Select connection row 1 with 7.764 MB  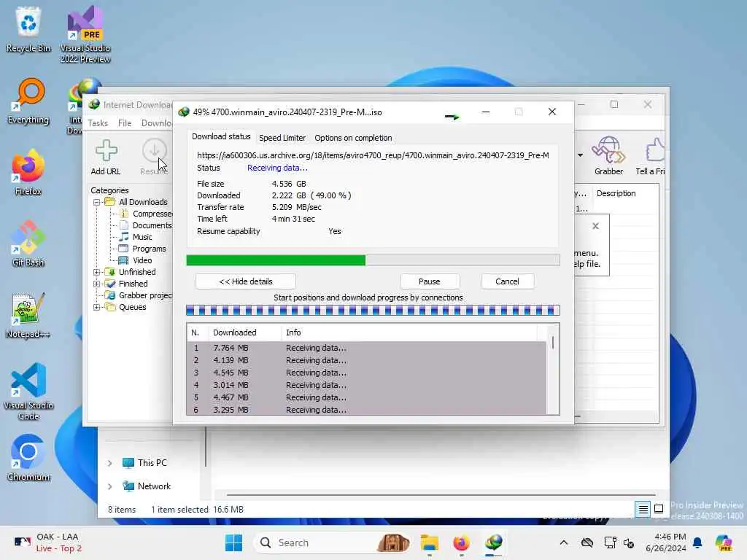pyautogui.click(x=366, y=348)
